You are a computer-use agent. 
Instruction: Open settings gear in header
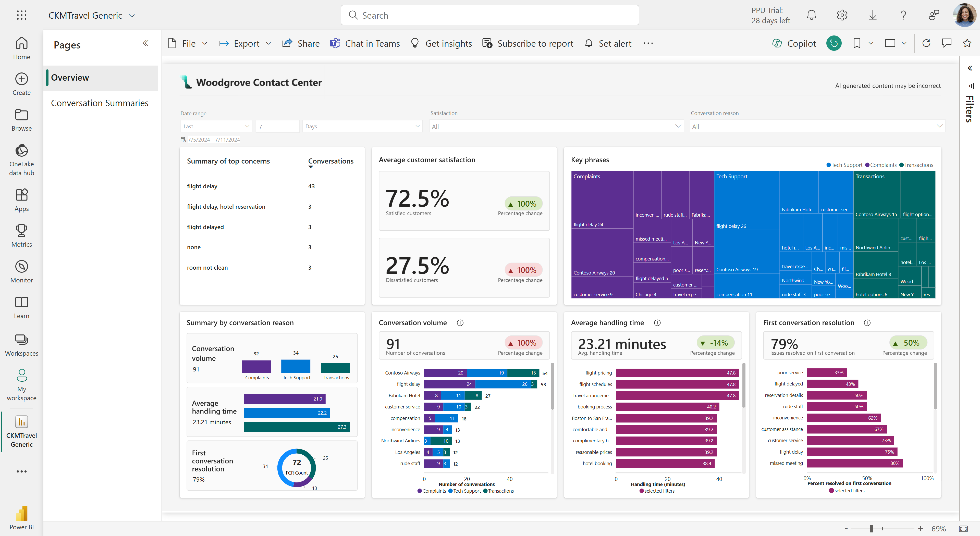(842, 15)
